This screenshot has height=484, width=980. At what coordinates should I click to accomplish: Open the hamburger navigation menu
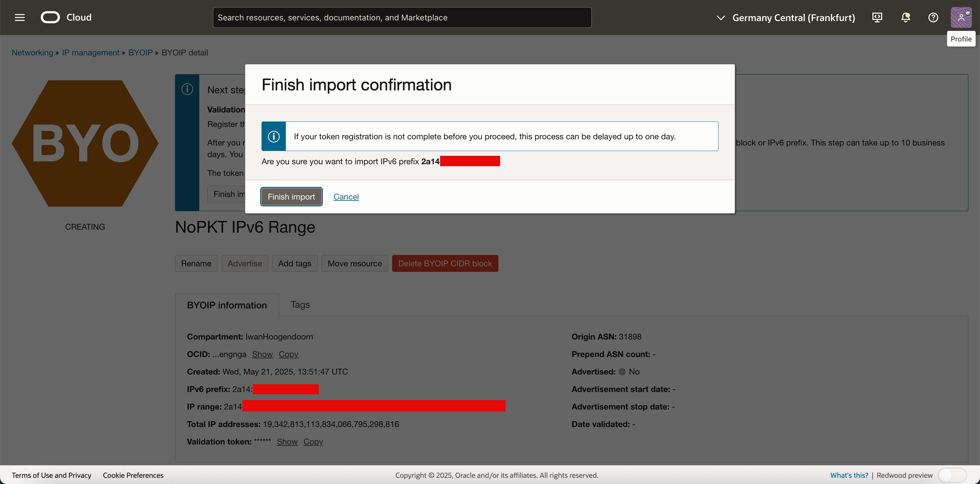click(x=19, y=17)
